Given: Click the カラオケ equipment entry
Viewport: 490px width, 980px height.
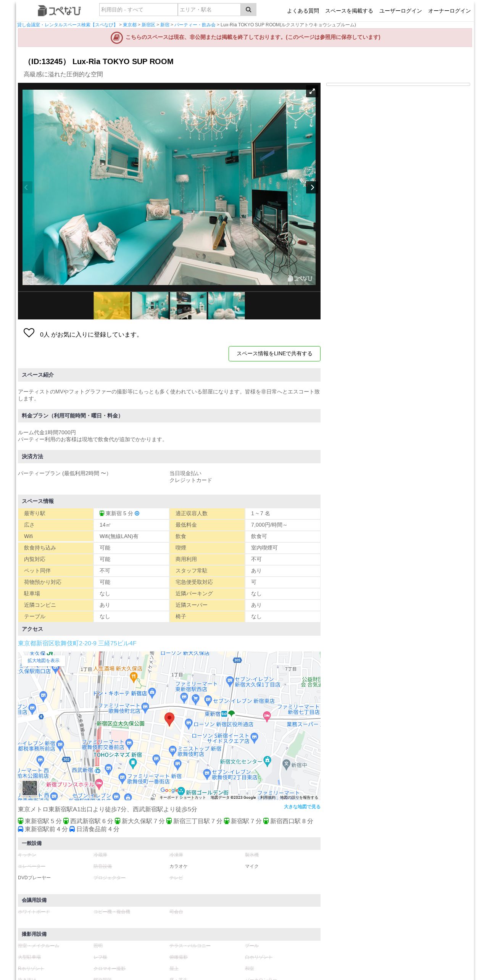Looking at the screenshot, I should [179, 867].
